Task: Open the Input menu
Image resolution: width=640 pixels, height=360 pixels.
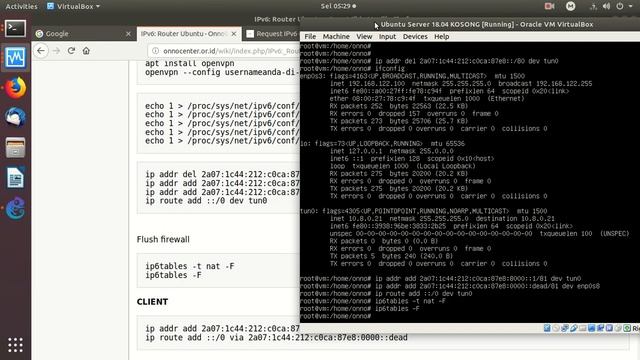Action: (387, 37)
